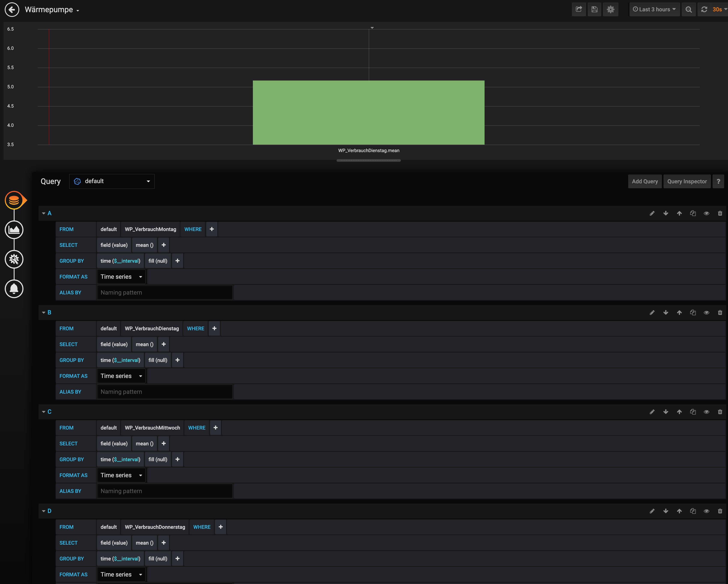Hide query A using eye icon
Screen dimensions: 728x584
(706, 213)
